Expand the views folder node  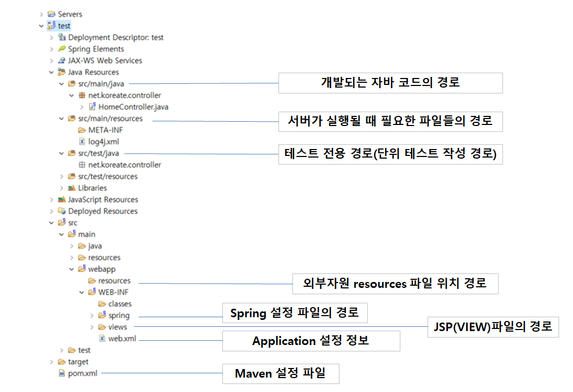pyautogui.click(x=92, y=327)
